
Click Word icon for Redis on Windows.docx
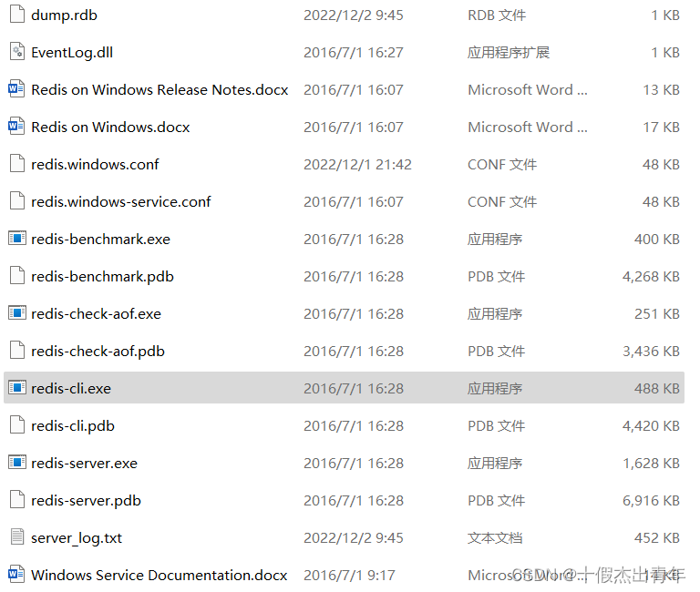16,127
